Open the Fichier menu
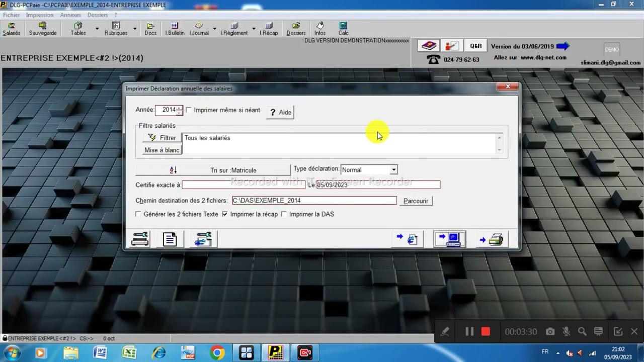Screen dimensions: 644x362 click(x=12, y=15)
